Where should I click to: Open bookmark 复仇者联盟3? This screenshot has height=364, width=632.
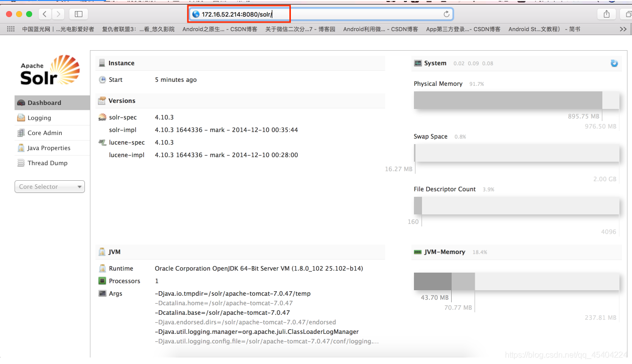tap(138, 29)
